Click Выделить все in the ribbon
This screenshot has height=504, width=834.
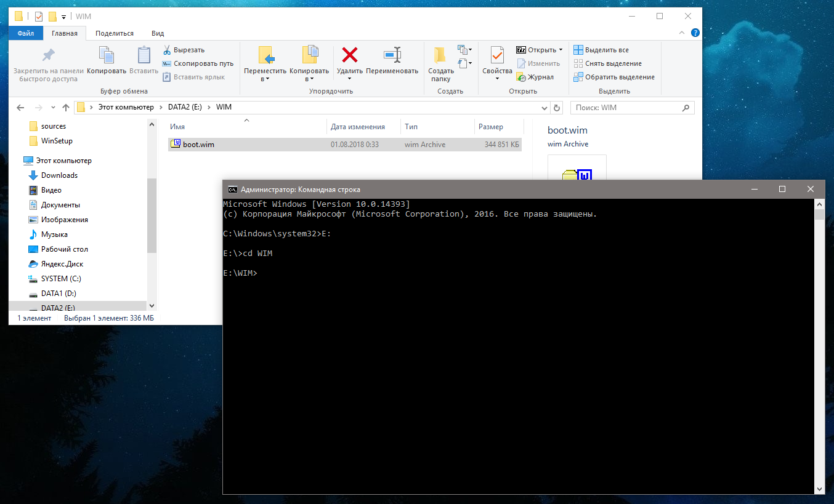click(601, 50)
